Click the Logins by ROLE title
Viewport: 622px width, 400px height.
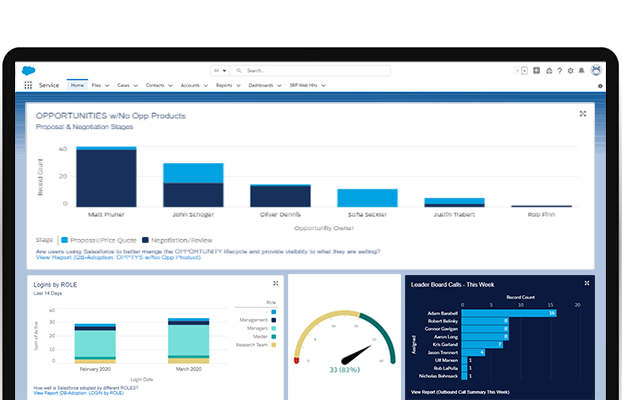coord(55,285)
